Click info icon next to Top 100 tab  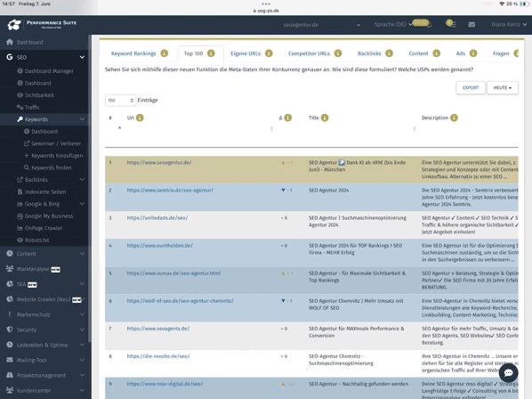coord(211,53)
